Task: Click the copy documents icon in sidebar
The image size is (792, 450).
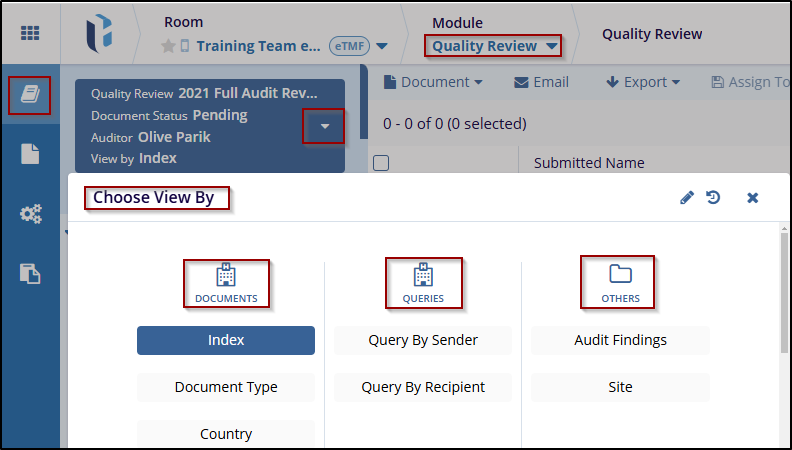Action: pos(30,273)
